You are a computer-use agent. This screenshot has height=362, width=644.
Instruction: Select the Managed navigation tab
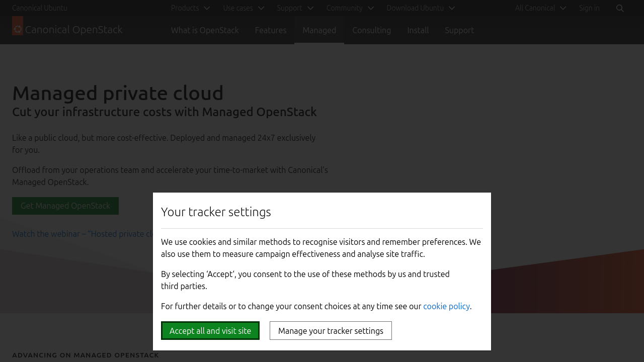tap(319, 30)
